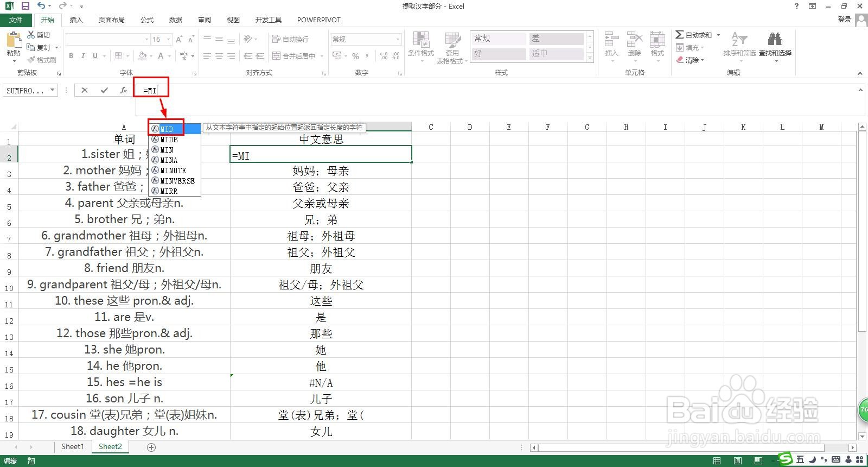Open the Help question mark icon

[796, 6]
